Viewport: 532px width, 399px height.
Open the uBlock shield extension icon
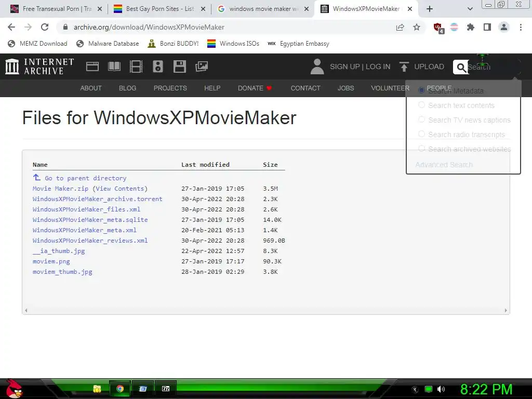click(x=438, y=28)
